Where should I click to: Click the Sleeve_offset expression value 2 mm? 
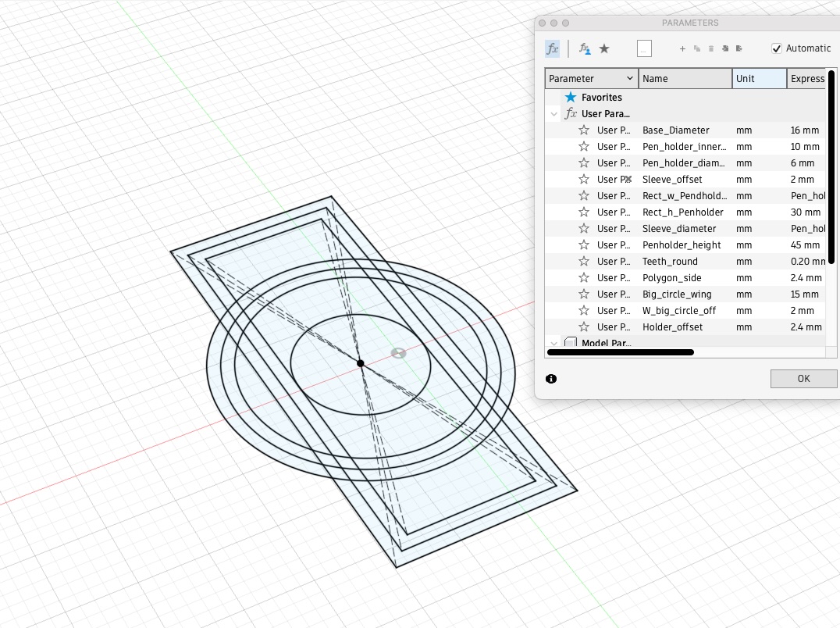[x=803, y=180]
